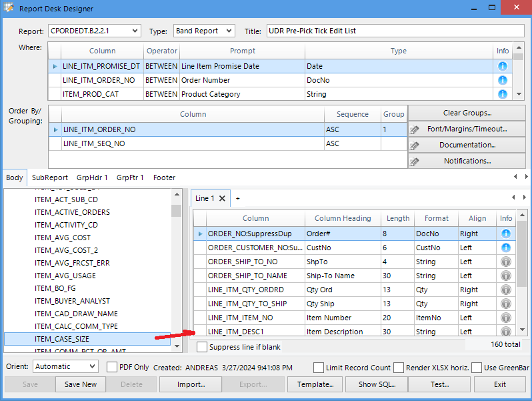
Task: Click the Template... button
Action: tap(315, 384)
